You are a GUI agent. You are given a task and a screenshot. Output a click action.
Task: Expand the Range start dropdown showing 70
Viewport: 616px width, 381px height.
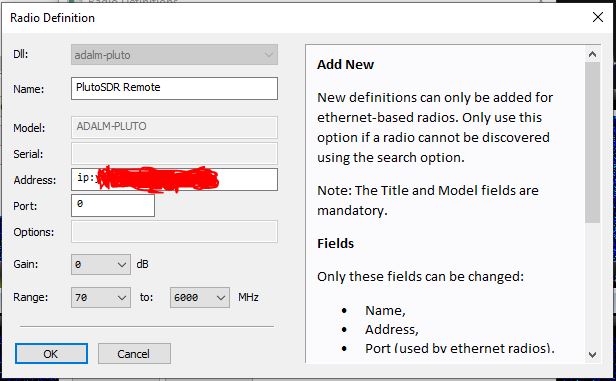coord(101,297)
